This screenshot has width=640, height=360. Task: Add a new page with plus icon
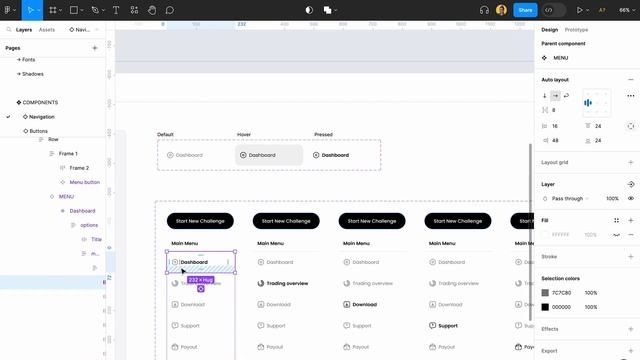(95, 48)
